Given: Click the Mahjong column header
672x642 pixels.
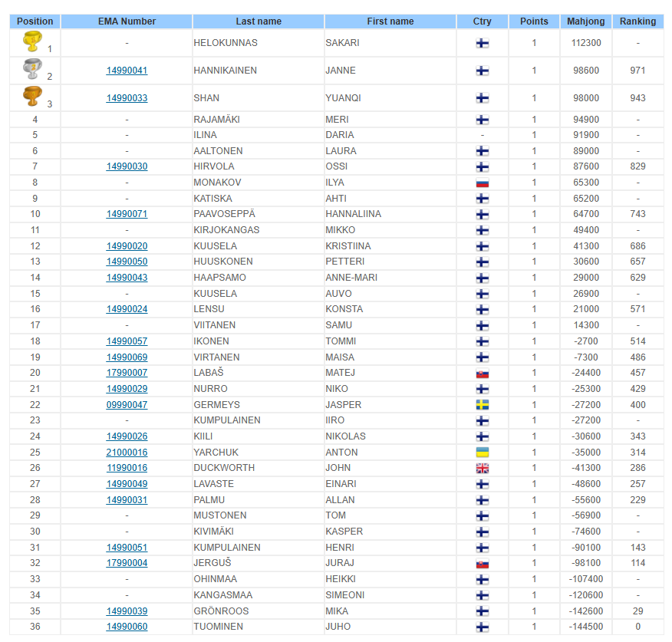Looking at the screenshot, I should 586,21.
